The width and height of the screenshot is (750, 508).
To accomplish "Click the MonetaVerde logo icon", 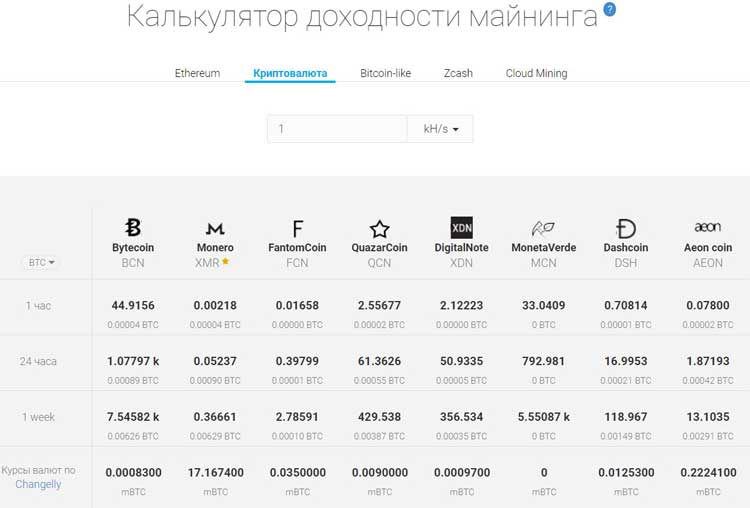I will pyautogui.click(x=543, y=229).
